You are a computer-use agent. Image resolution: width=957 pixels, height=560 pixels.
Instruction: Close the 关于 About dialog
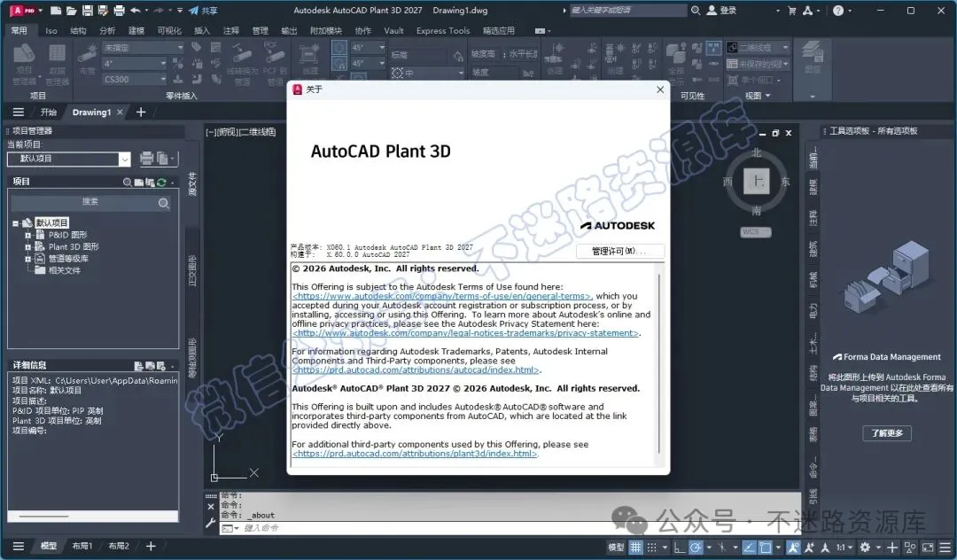[x=660, y=89]
